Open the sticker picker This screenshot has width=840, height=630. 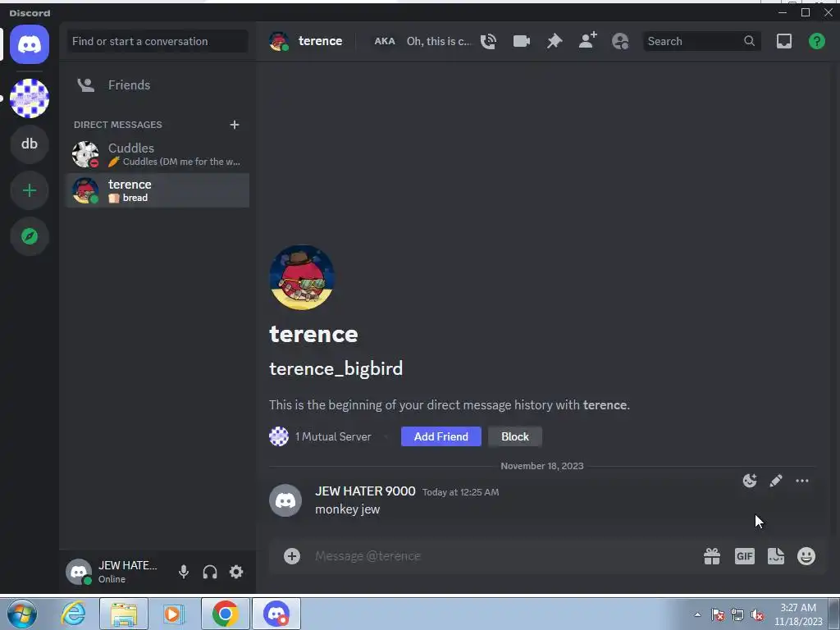coord(776,556)
